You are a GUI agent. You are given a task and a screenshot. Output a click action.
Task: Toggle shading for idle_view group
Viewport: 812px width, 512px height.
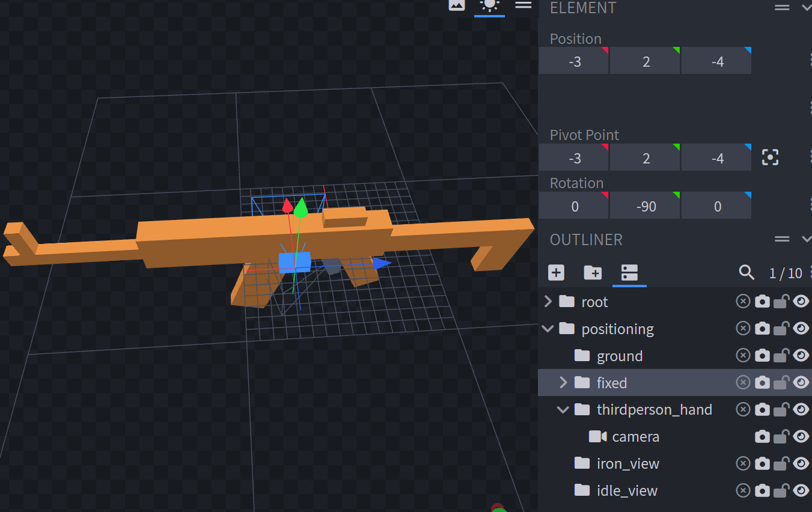click(762, 490)
